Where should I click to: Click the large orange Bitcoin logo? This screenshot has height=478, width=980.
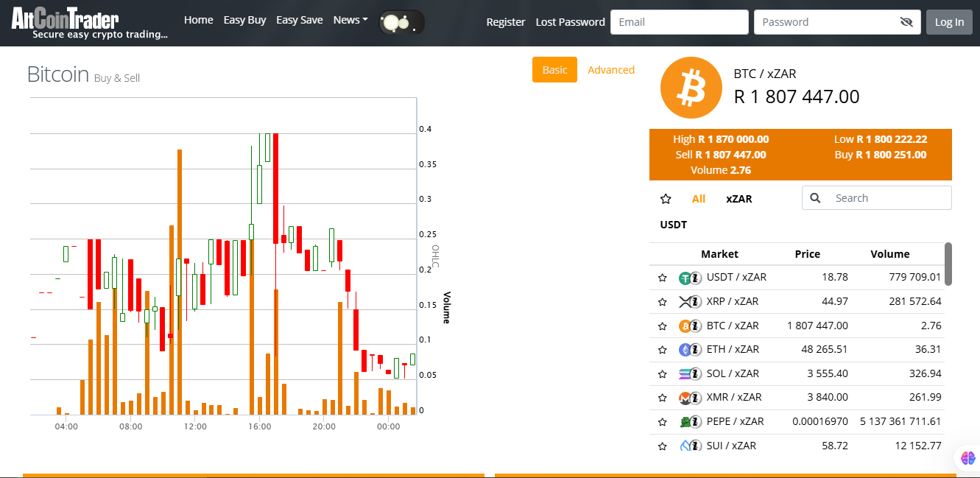(691, 88)
